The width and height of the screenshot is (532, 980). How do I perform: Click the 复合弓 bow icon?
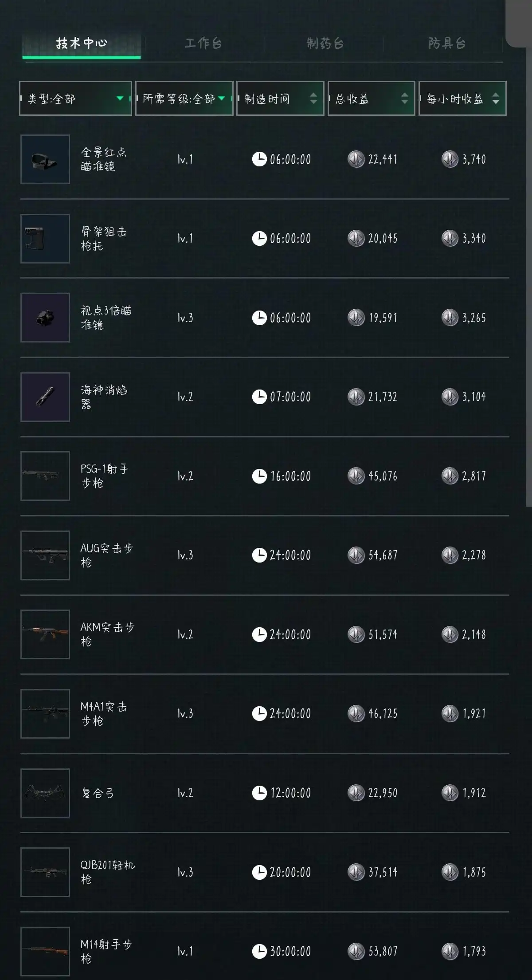coord(45,793)
